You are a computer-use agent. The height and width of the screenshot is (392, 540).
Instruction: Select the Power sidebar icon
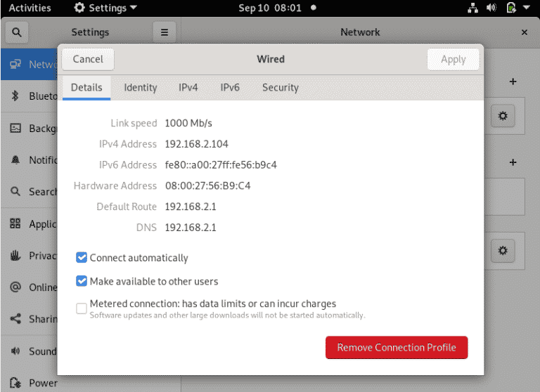[15, 383]
